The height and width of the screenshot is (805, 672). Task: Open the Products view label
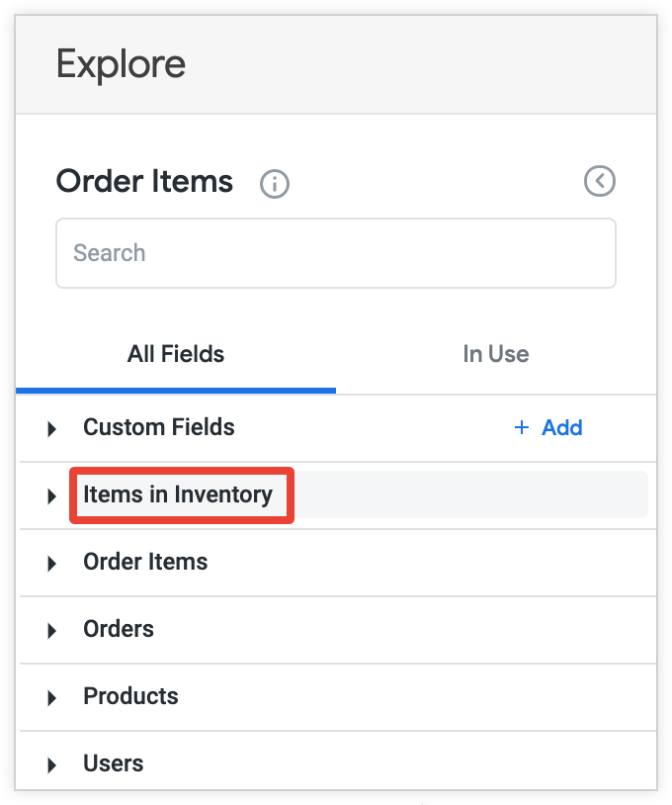(130, 696)
